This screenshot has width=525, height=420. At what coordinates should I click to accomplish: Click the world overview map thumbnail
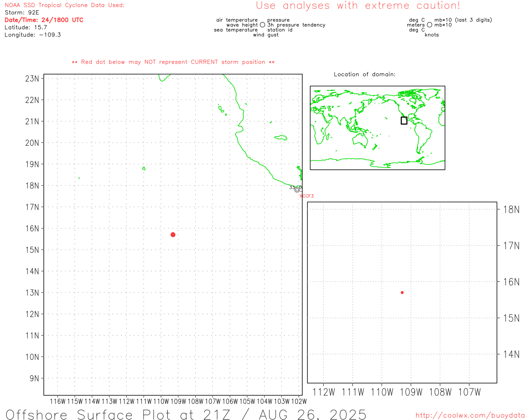[x=377, y=128]
